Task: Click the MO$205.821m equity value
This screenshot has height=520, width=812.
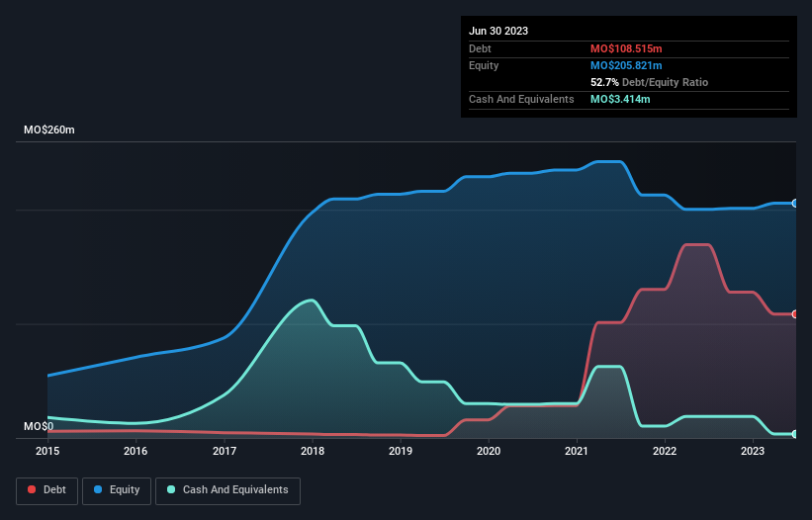Action: pyautogui.click(x=626, y=65)
